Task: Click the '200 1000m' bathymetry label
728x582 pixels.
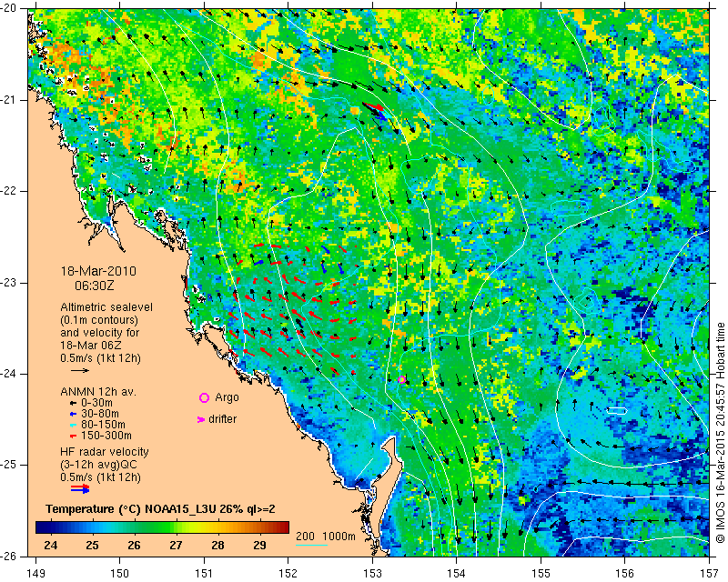Action: point(326,537)
